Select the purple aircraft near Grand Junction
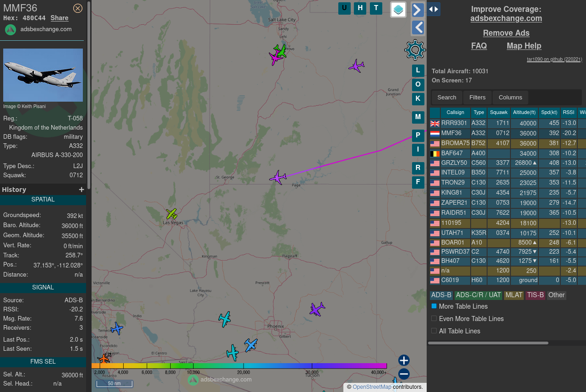Image resolution: width=586 pixels, height=392 pixels. (356, 66)
